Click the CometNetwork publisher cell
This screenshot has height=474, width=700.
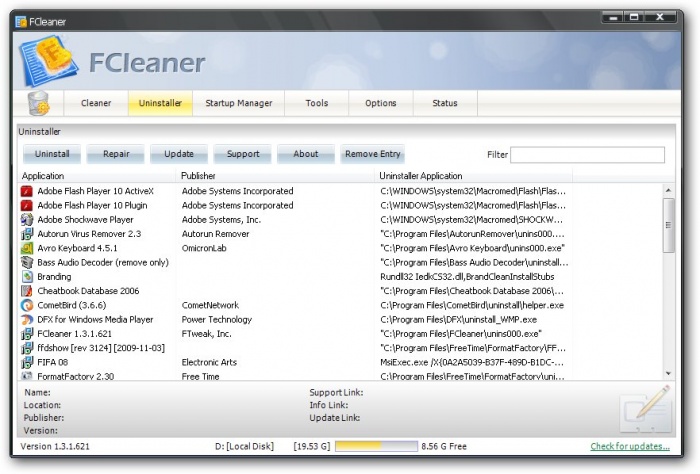[x=210, y=305]
